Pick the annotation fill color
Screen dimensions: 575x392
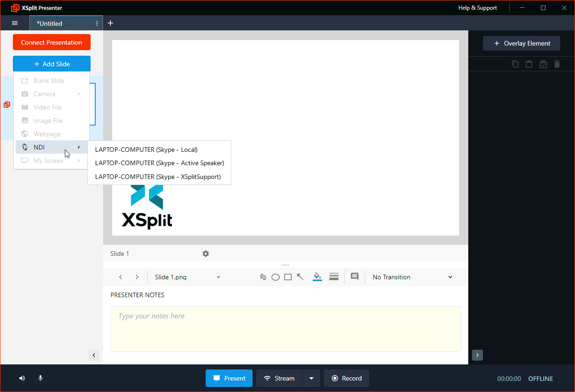(x=317, y=277)
